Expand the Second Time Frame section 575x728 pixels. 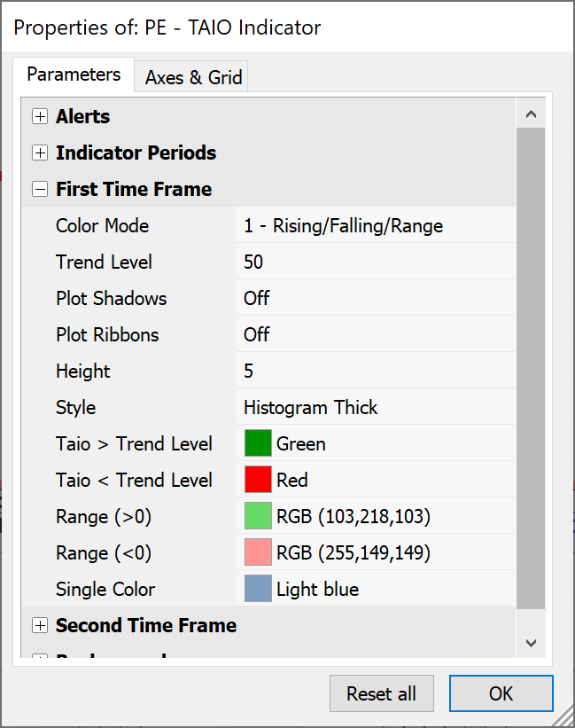coord(40,625)
